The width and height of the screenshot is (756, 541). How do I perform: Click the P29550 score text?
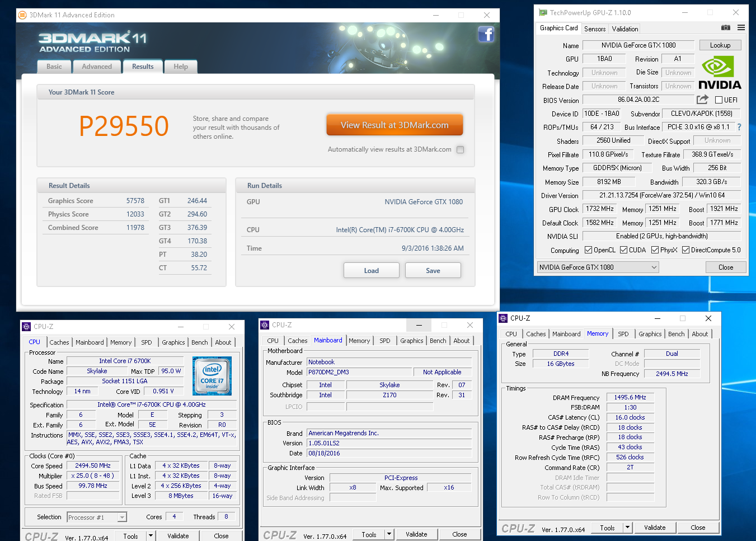(124, 126)
